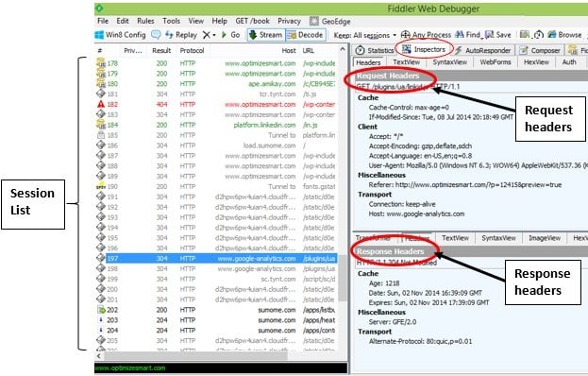
Task: Click the Win8 Config toolbar icon
Action: pos(99,35)
